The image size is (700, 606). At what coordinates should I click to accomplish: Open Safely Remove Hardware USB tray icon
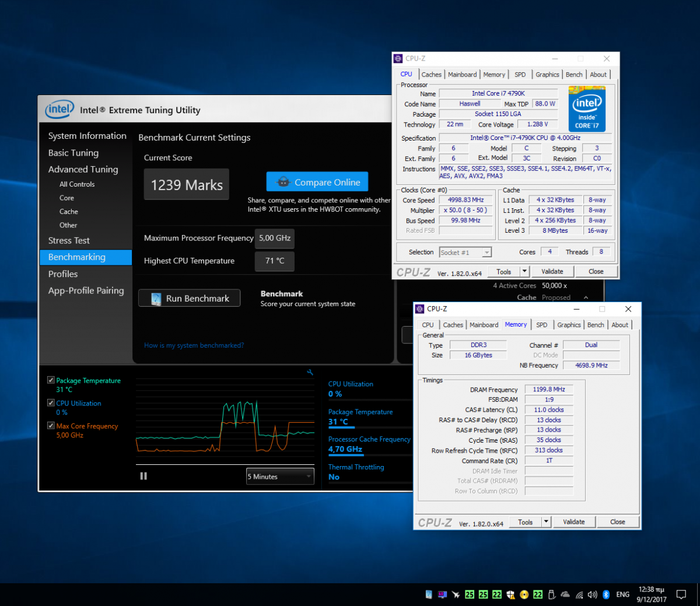click(552, 595)
